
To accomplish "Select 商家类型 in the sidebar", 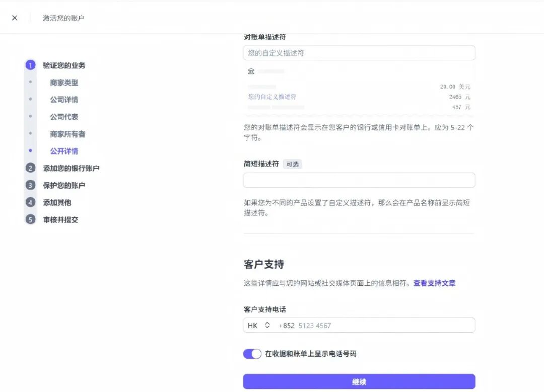I will (64, 83).
